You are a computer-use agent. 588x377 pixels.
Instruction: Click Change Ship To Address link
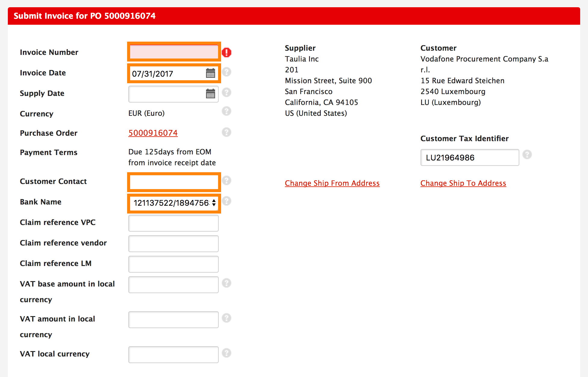pos(463,183)
